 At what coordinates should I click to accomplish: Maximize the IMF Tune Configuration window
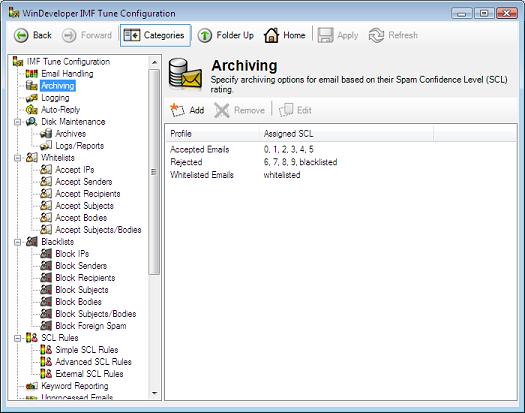tap(484, 13)
